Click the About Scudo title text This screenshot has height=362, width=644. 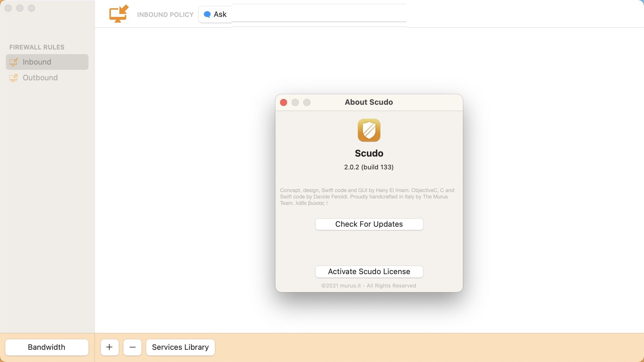(x=369, y=102)
